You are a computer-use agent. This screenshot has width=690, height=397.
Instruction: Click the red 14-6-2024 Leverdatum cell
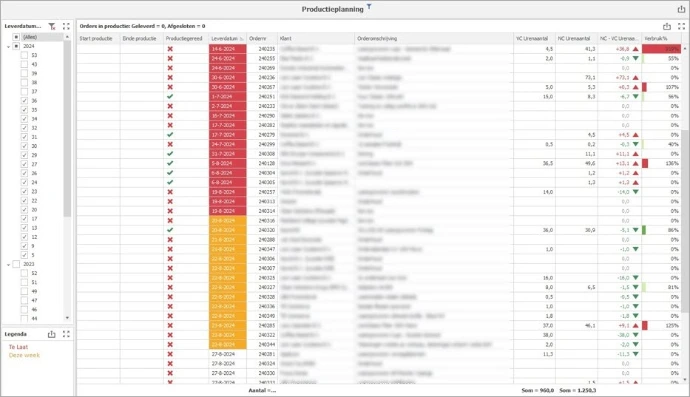228,49
